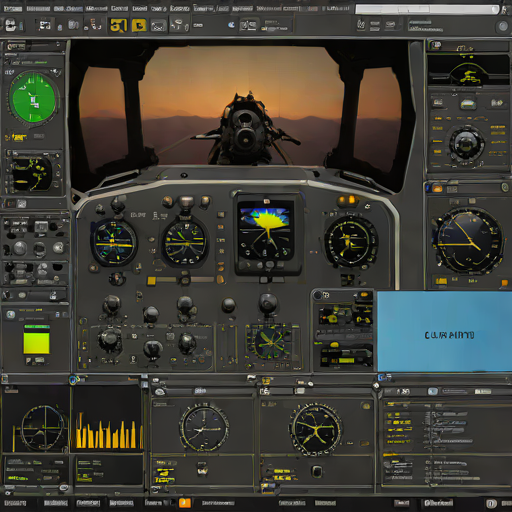Toggle the round button at toolbar's far right
The width and height of the screenshot is (512, 512).
coord(503,26)
